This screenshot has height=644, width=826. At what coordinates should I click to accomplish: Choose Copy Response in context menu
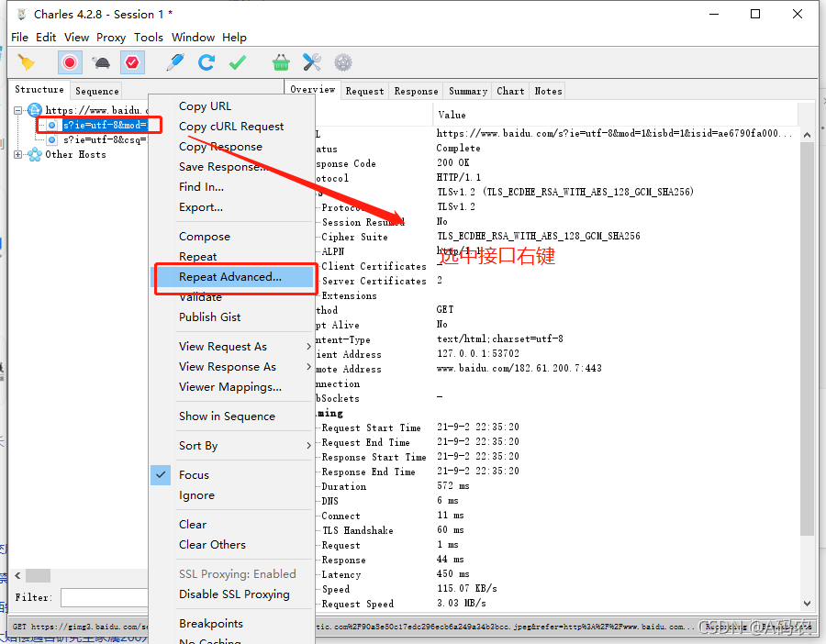(x=233, y=147)
